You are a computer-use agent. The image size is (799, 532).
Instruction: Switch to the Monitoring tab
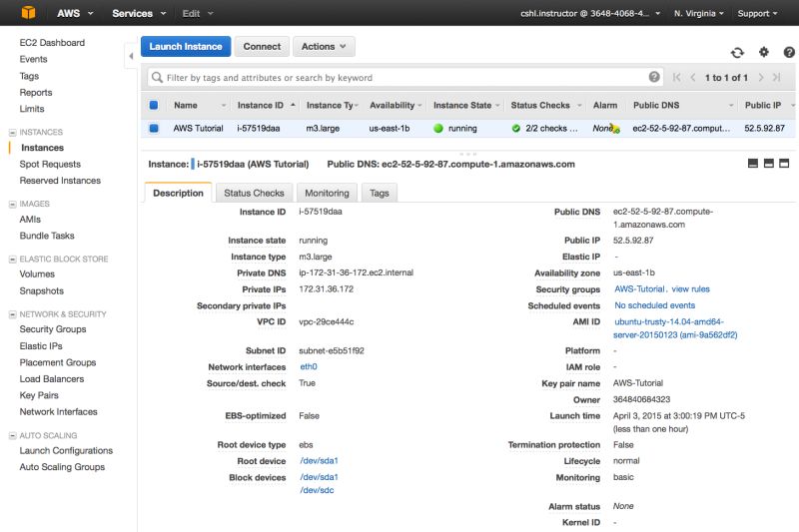328,193
